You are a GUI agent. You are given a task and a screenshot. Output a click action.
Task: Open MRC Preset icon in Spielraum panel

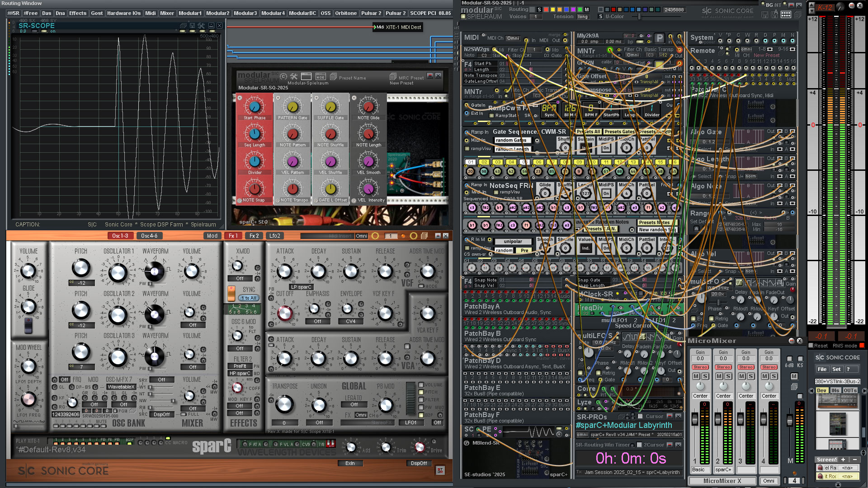click(393, 77)
